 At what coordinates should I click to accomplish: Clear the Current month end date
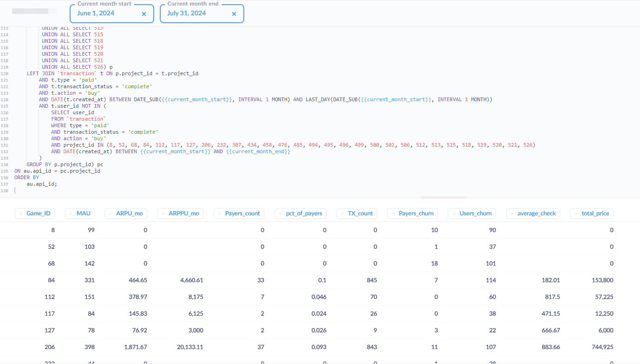(x=234, y=14)
